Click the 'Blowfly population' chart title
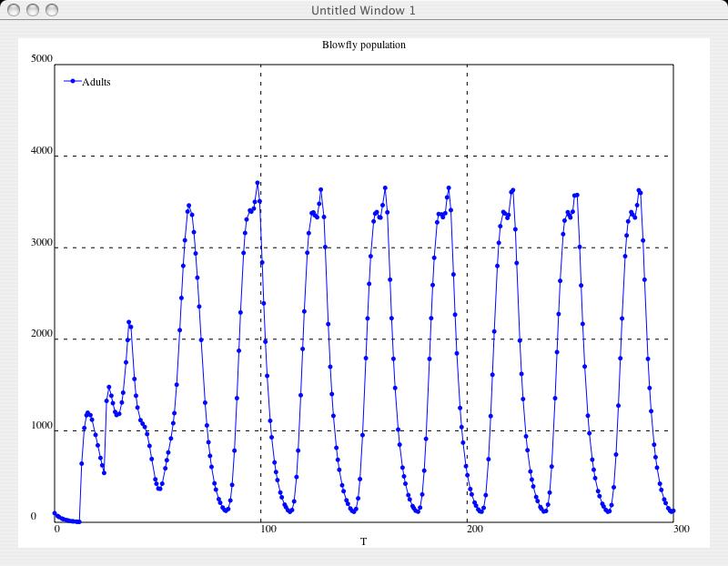Image resolution: width=728 pixels, height=566 pixels. [x=363, y=45]
